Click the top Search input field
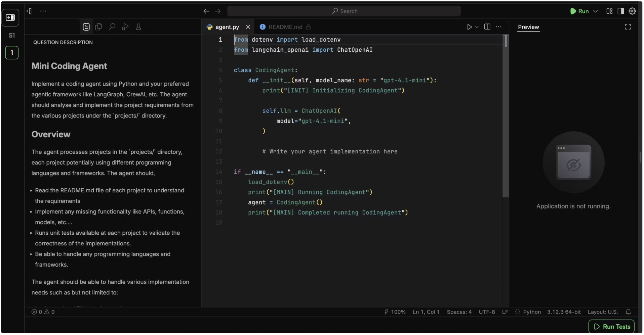 pos(344,11)
